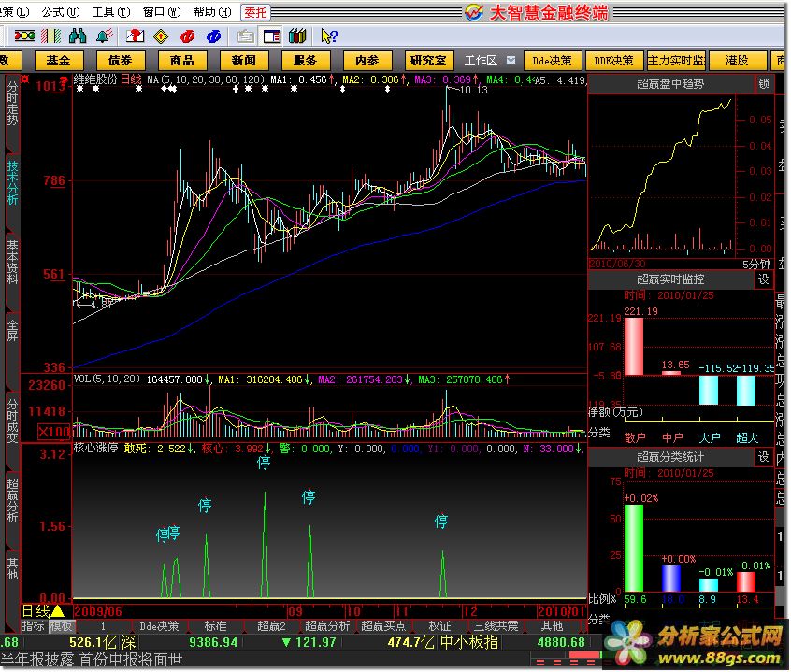The height and width of the screenshot is (672, 791).
Task: Click the 基金 yellow button
Action: coord(59,61)
